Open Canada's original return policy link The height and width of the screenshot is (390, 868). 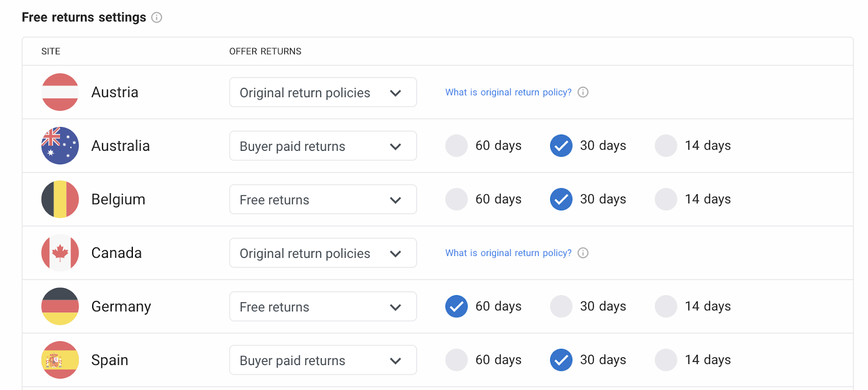[x=508, y=253]
